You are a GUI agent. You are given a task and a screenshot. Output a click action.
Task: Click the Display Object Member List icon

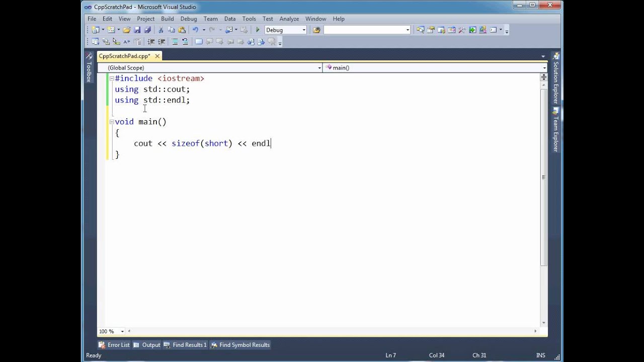[x=96, y=42]
